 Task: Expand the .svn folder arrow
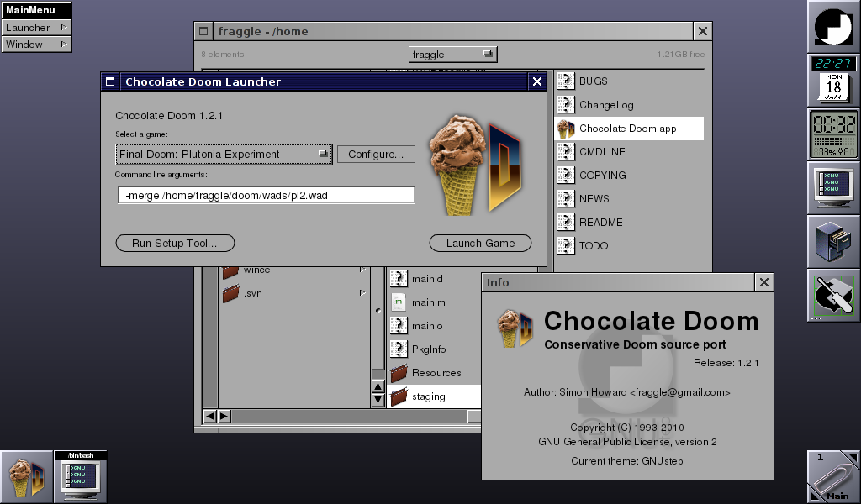362,293
